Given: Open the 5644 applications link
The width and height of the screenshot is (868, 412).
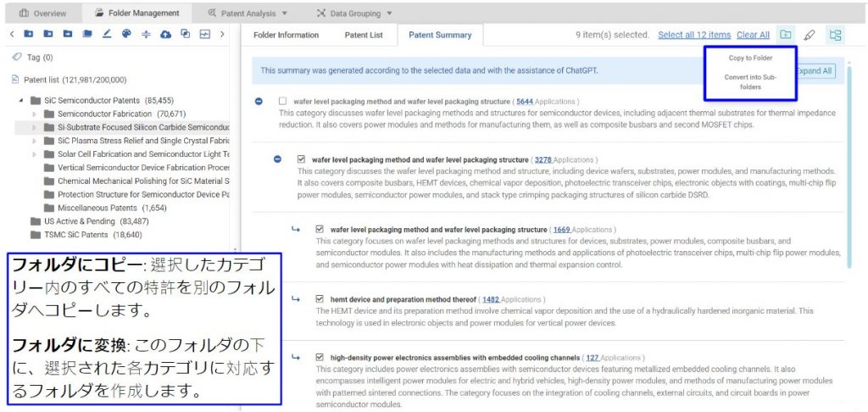Looking at the screenshot, I should point(525,102).
